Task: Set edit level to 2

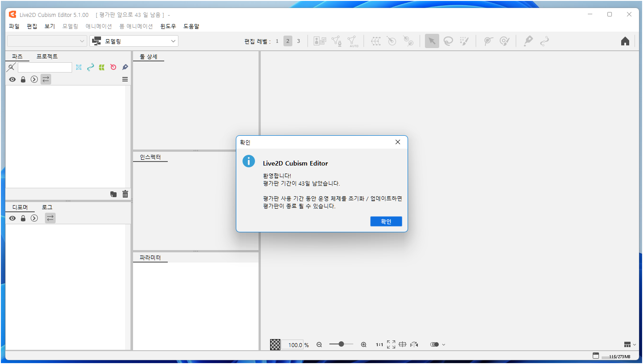Action: (288, 41)
